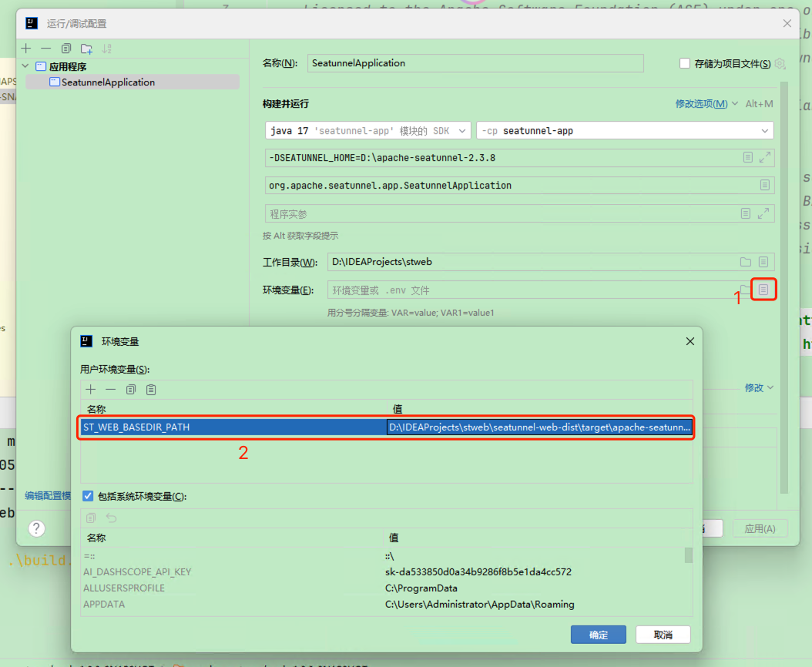Screen dimensions: 812x667
Task: Click the run configuration dialog vertical scrollbar
Action: point(784,287)
